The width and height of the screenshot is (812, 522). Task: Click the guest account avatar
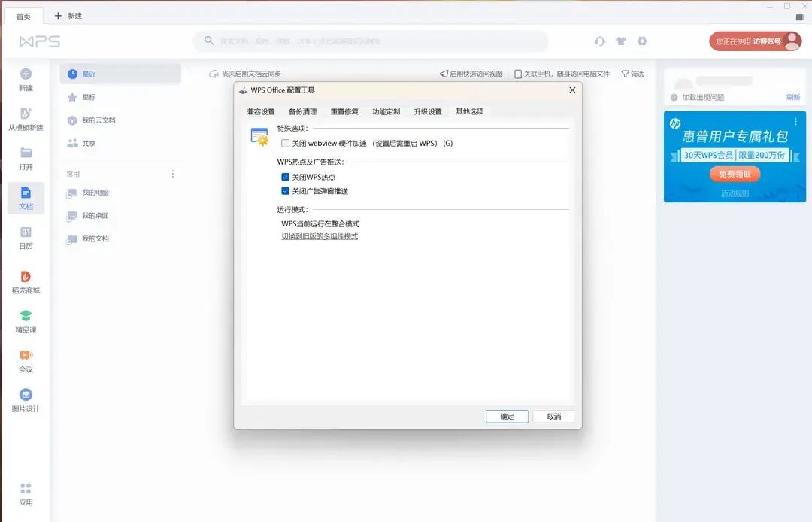(792, 41)
